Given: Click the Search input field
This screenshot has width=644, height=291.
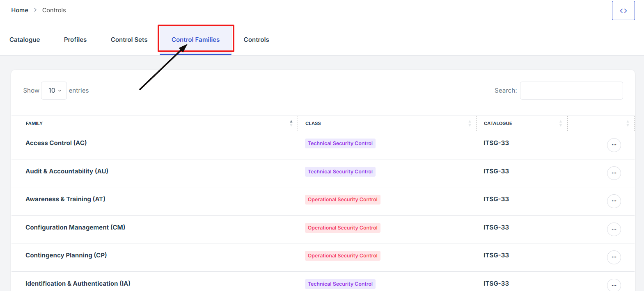Looking at the screenshot, I should point(571,91).
